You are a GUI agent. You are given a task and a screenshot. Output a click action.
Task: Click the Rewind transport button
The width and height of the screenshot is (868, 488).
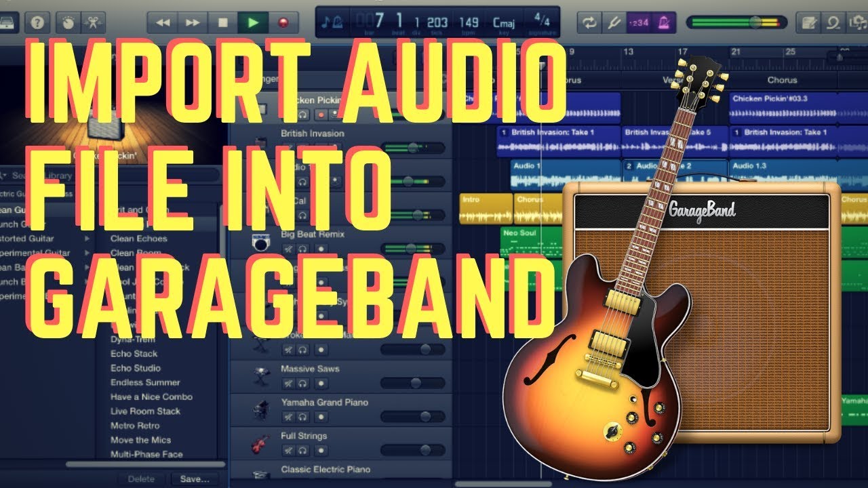[x=163, y=22]
